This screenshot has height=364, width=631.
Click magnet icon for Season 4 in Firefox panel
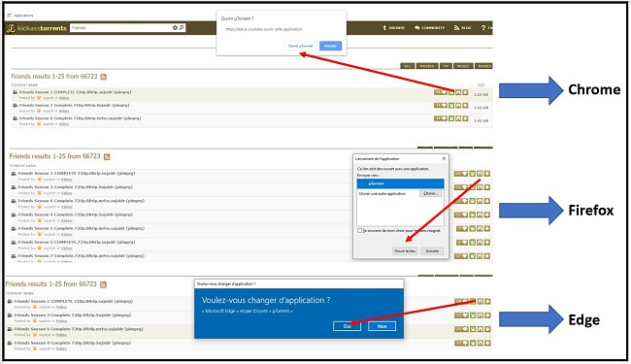pyautogui.click(x=480, y=215)
